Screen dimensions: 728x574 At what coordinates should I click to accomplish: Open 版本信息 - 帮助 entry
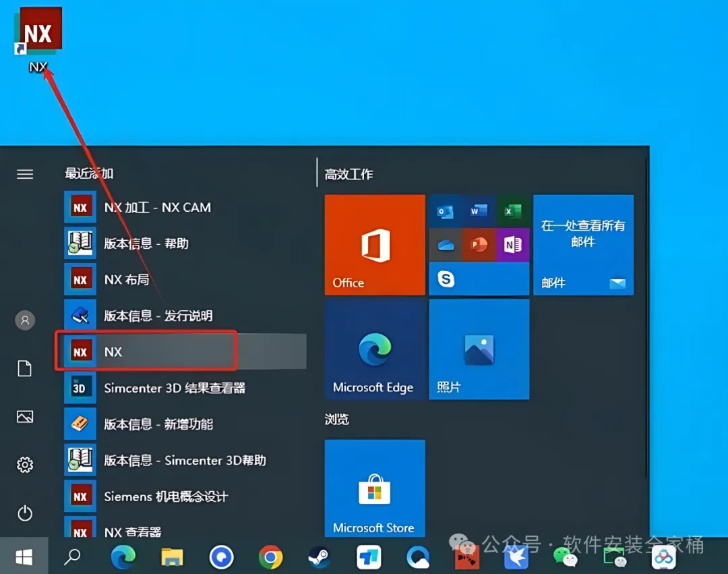pos(185,243)
